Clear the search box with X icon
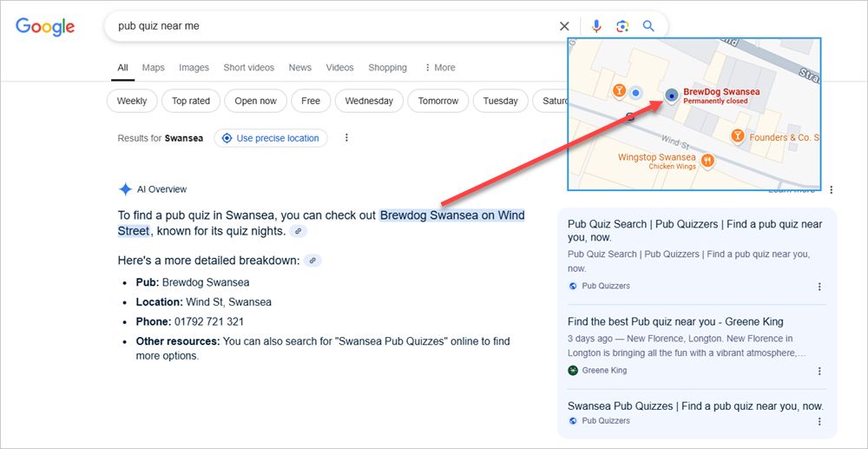 pos(564,26)
